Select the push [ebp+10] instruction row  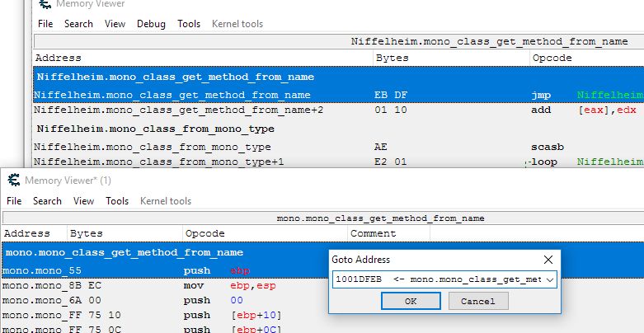(165, 315)
